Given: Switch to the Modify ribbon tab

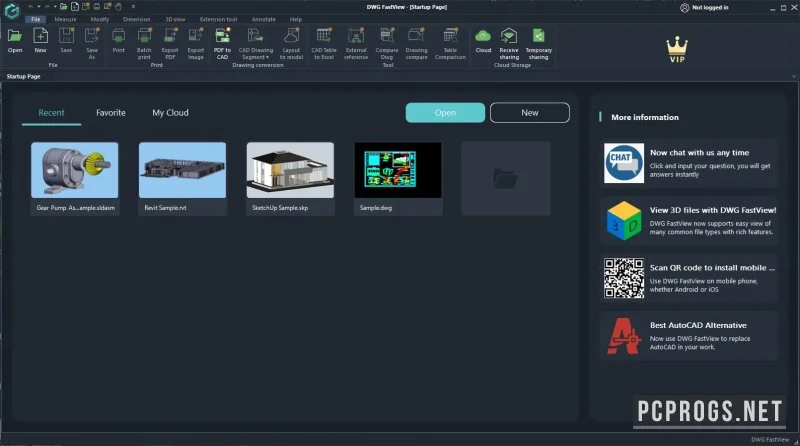Looking at the screenshot, I should click(100, 19).
